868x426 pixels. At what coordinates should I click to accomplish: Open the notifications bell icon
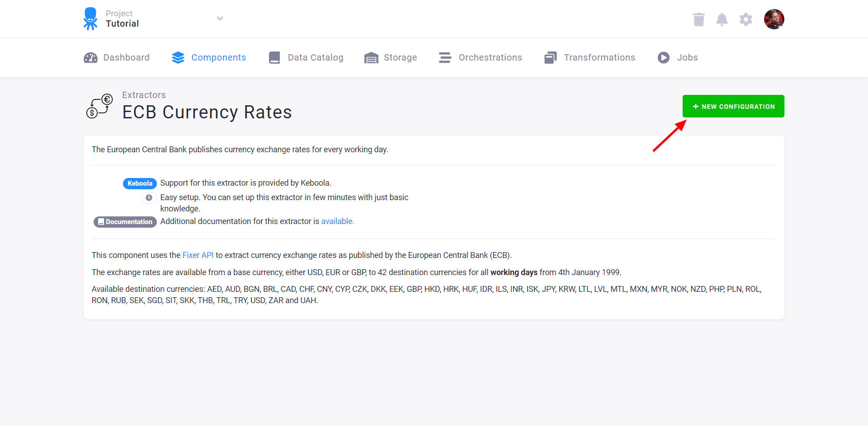pos(722,19)
